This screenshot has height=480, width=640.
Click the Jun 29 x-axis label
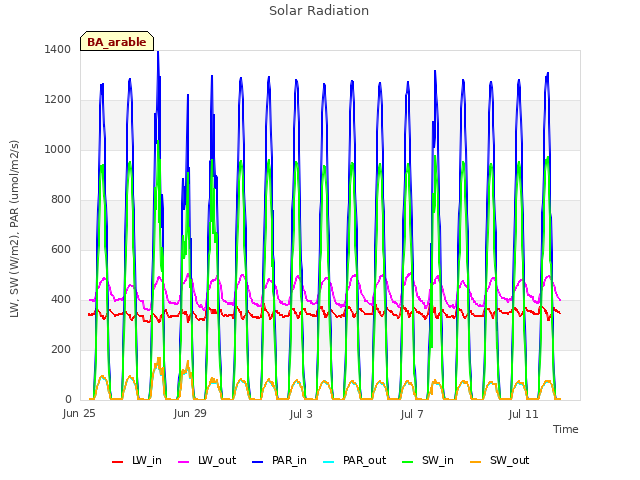190,414
